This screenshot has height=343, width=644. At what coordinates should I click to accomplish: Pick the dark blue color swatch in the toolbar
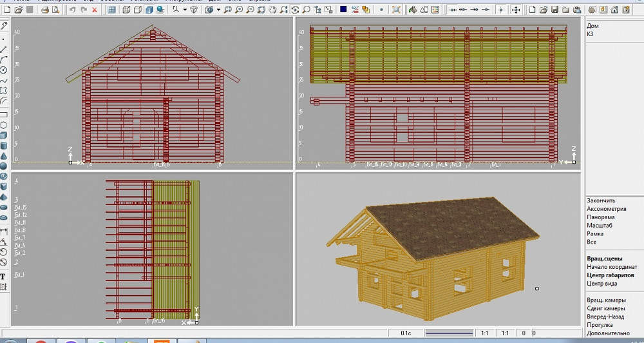click(x=343, y=10)
